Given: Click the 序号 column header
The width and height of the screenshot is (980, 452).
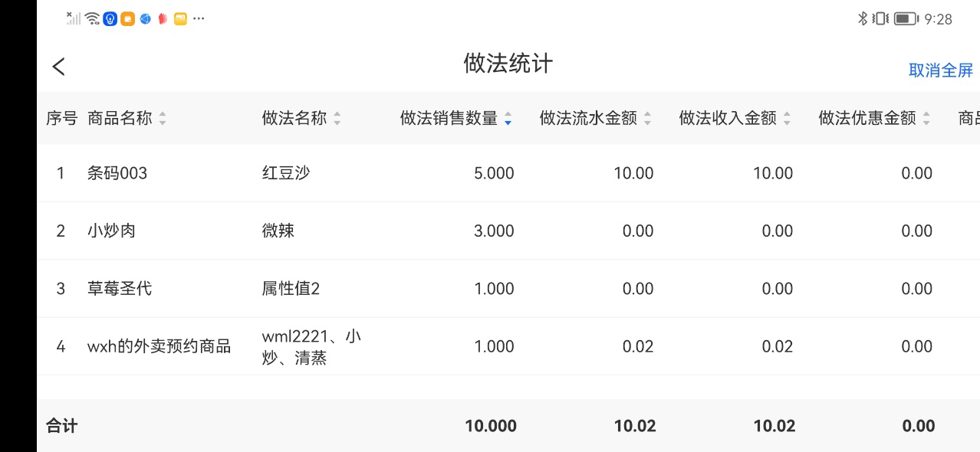Looking at the screenshot, I should 61,118.
